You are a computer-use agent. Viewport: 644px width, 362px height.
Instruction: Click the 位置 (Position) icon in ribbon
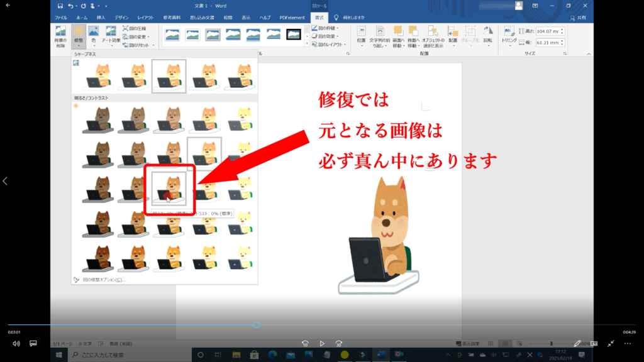[x=361, y=35]
